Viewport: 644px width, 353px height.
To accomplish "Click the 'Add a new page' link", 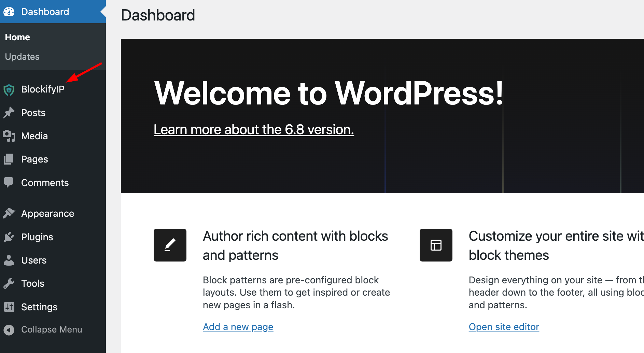I will [x=238, y=327].
